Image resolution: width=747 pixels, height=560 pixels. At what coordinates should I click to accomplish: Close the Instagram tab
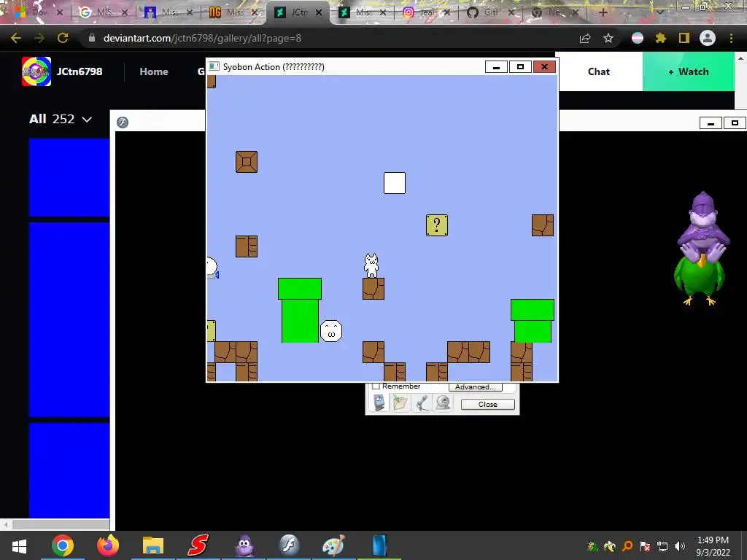pyautogui.click(x=447, y=12)
